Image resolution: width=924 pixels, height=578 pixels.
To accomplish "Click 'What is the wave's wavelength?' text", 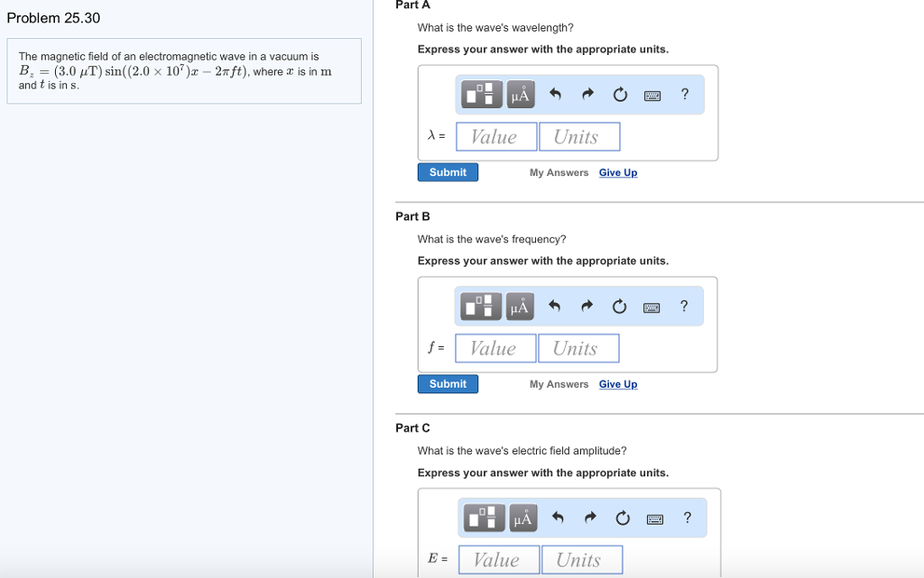I will click(495, 28).
